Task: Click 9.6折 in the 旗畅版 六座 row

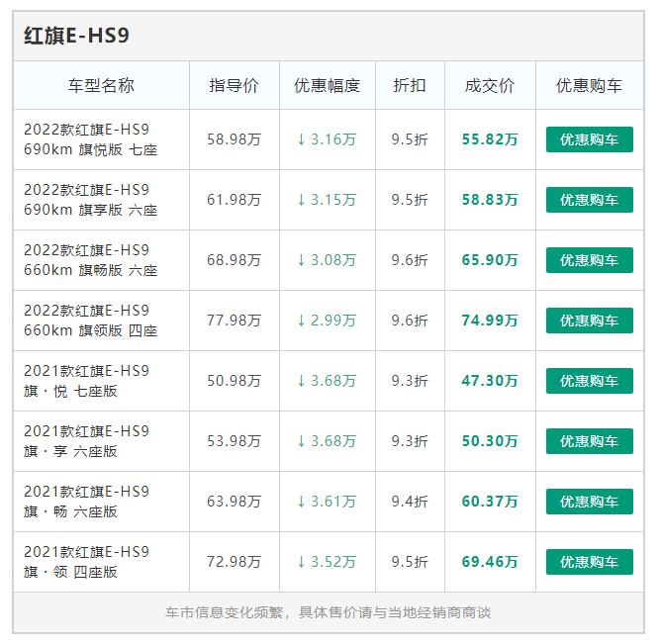Action: click(x=410, y=260)
